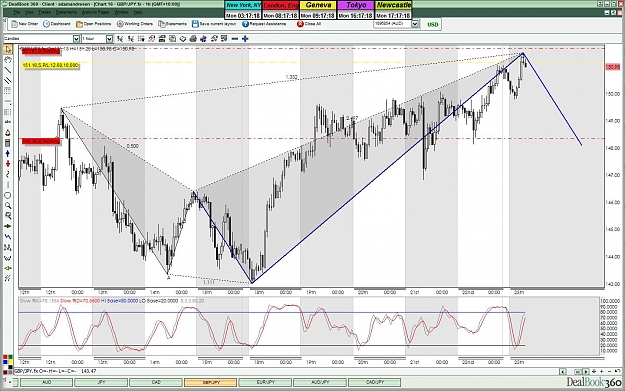625x391 pixels.
Task: Click the blue plus zoom-in icon
Action: (245, 39)
